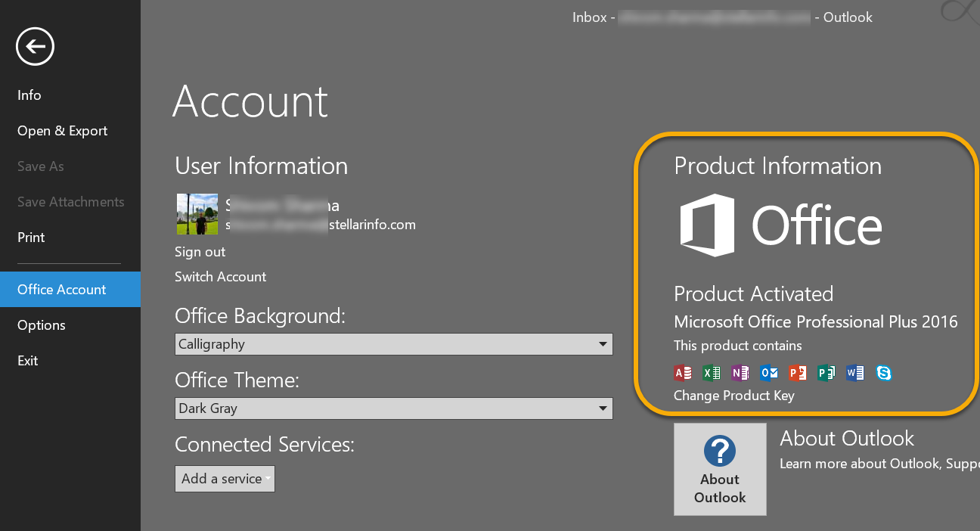Click the Outlook icon in the product list

click(x=769, y=372)
